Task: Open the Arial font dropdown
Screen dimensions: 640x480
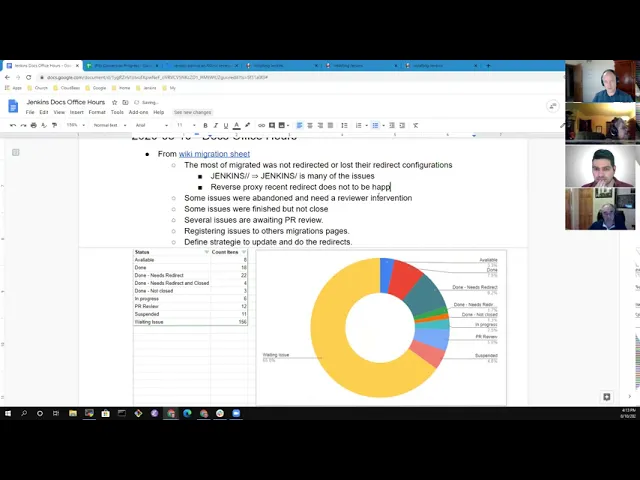Action: pos(151,125)
